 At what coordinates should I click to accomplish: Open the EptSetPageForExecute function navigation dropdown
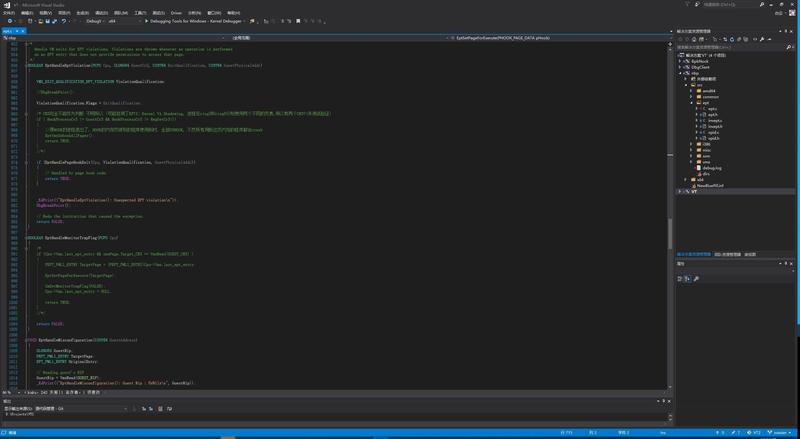(559, 38)
